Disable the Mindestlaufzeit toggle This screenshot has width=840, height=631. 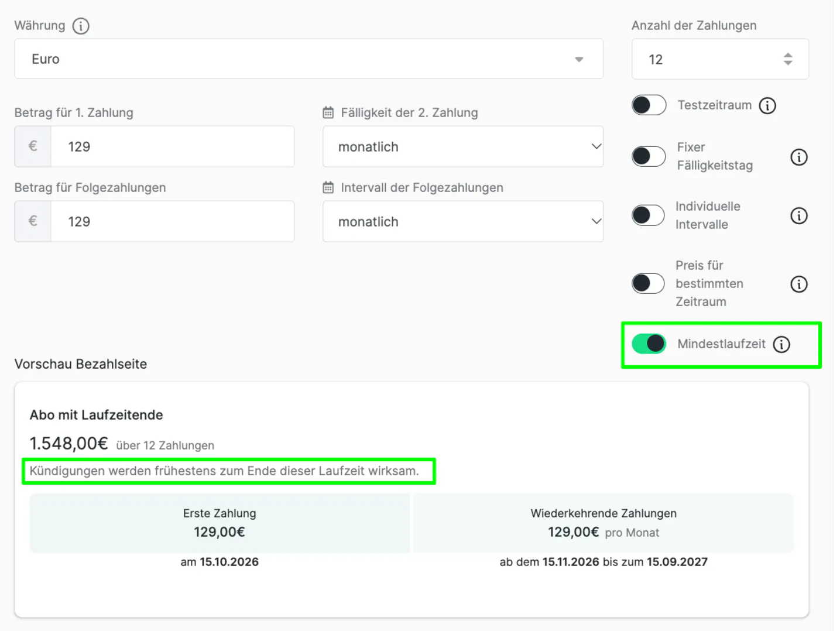[x=649, y=344]
